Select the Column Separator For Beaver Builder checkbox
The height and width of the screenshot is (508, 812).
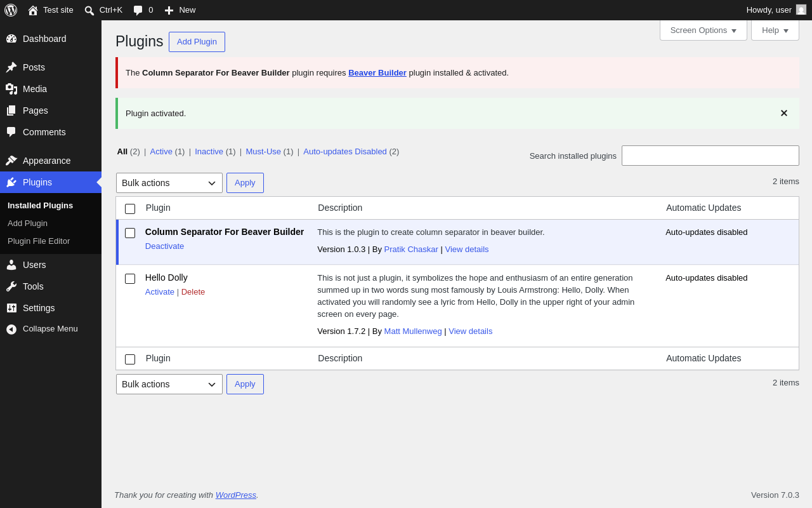coord(130,232)
